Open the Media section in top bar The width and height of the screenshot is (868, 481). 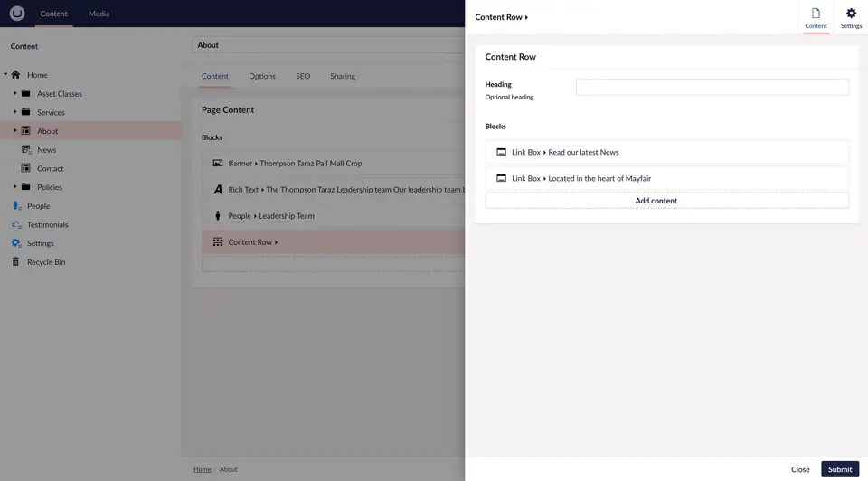pyautogui.click(x=99, y=14)
